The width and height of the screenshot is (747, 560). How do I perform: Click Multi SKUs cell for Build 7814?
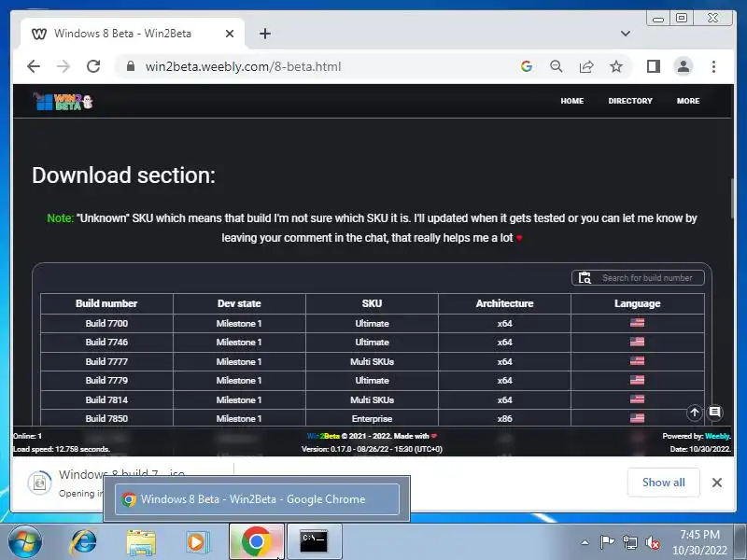(372, 399)
